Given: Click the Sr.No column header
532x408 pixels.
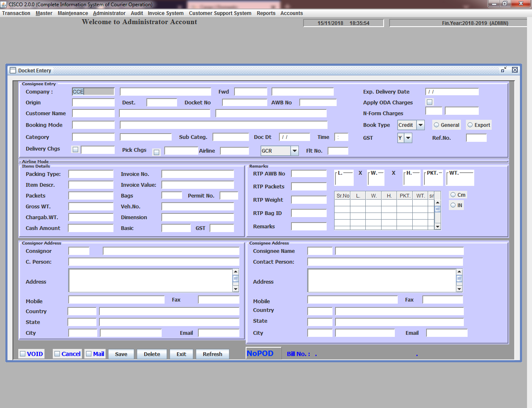Looking at the screenshot, I should click(342, 195).
